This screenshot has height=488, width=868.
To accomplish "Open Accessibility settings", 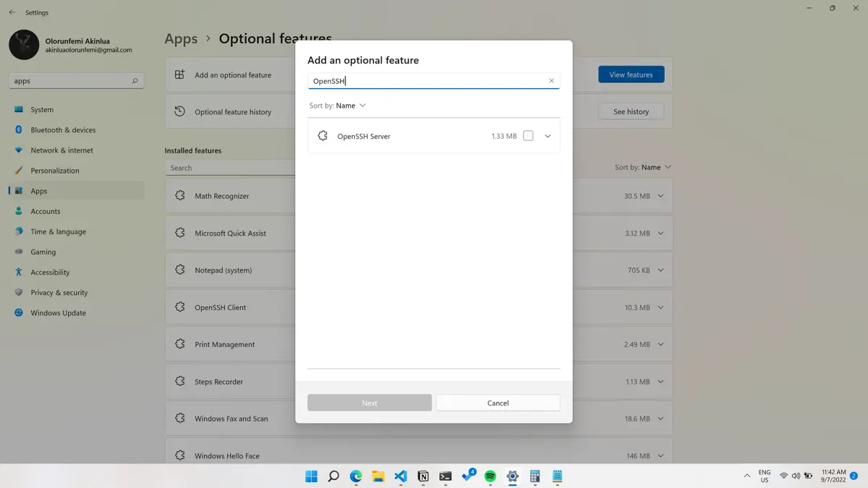I will pos(77,272).
